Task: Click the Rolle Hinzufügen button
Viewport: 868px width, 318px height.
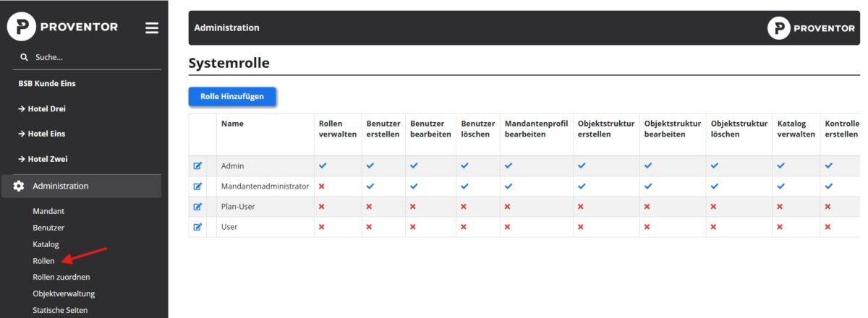Action: 231,96
